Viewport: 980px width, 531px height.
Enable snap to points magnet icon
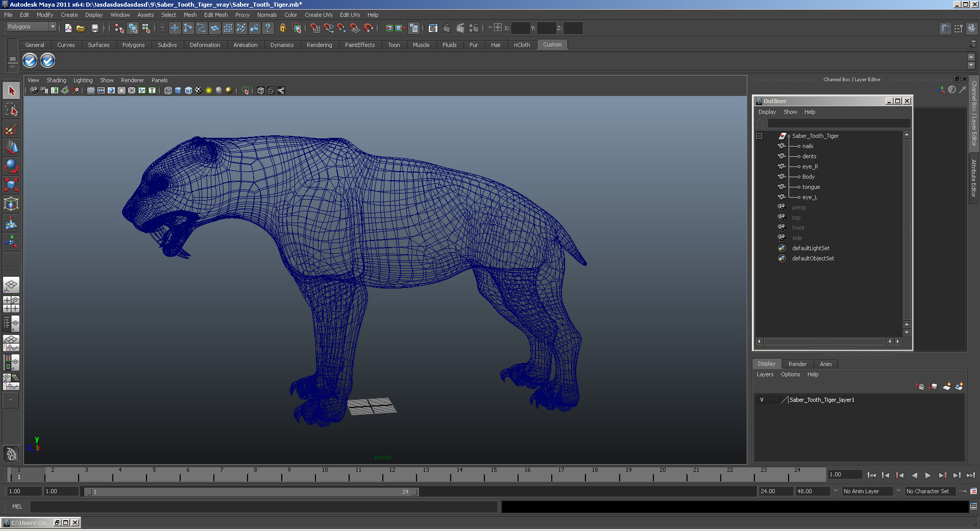pos(342,28)
